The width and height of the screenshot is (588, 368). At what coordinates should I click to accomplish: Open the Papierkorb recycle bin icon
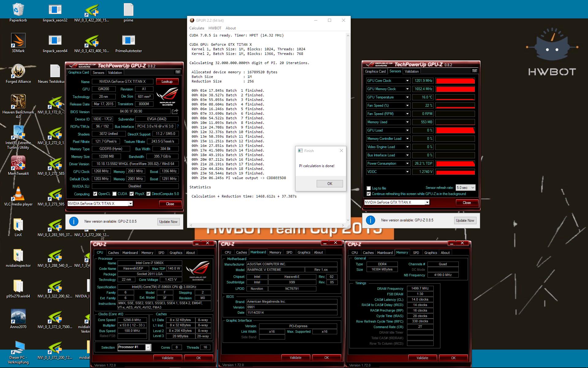point(18,12)
